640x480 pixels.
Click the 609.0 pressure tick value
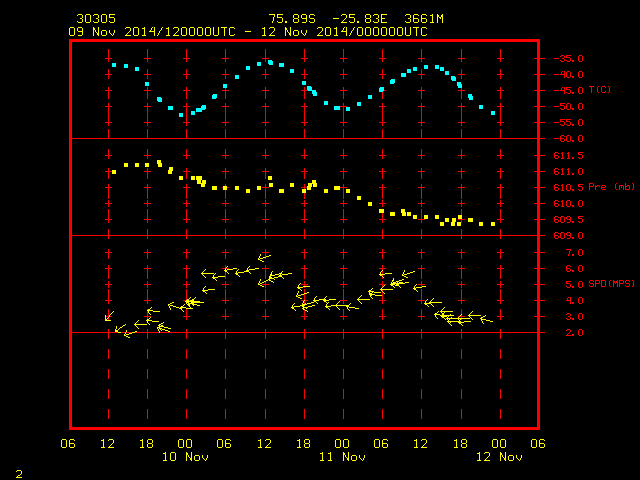(569, 236)
